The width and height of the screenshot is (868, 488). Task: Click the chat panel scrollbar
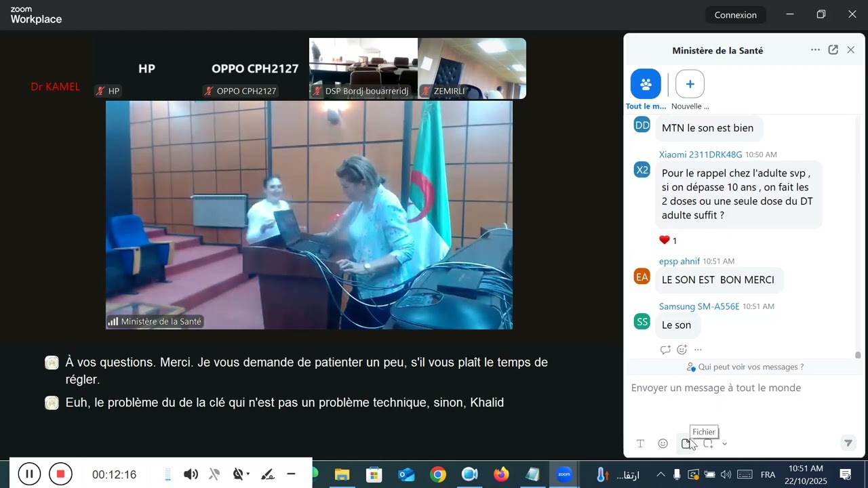pyautogui.click(x=858, y=354)
